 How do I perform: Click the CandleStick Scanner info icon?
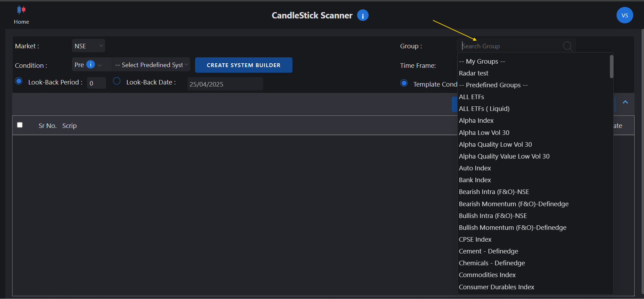point(363,15)
